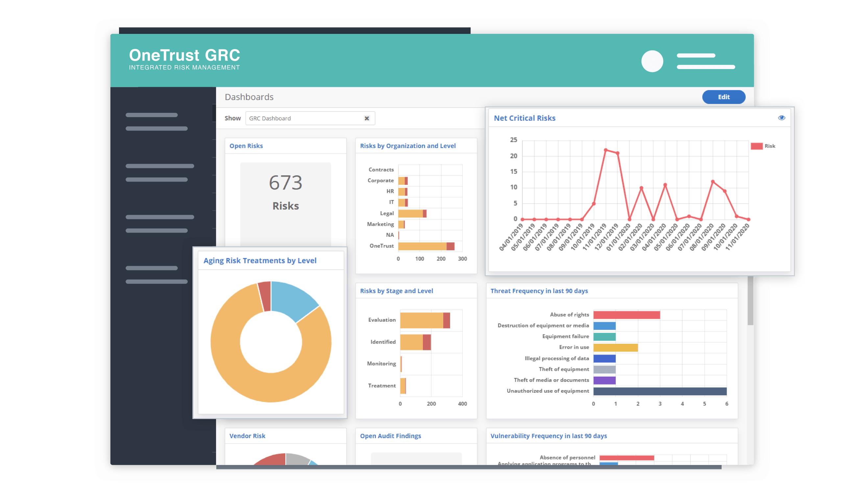Click the Net Critical Risks title
Screen dimensions: 868x496
524,118
